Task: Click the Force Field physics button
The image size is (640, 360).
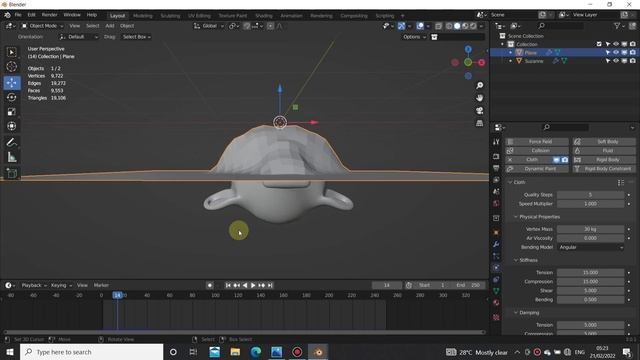Action: (537, 142)
